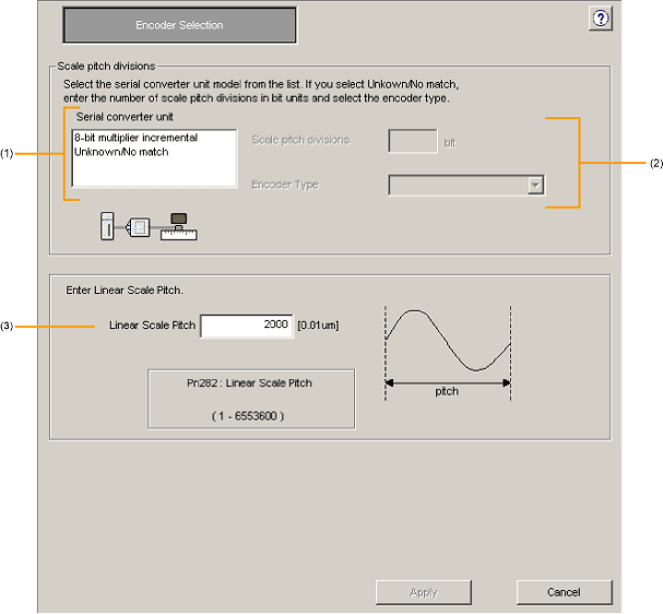663x614 pixels.
Task: Click the parameter range text 1 - 6553600
Action: coord(247,415)
